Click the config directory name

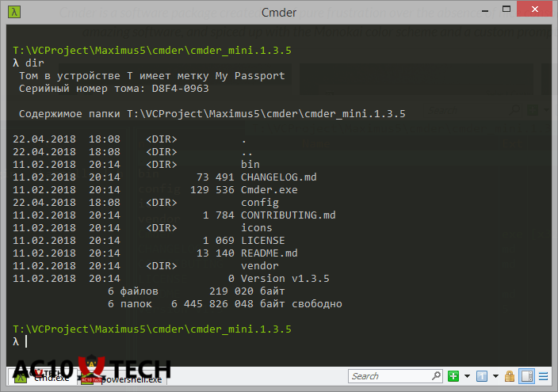tap(260, 203)
